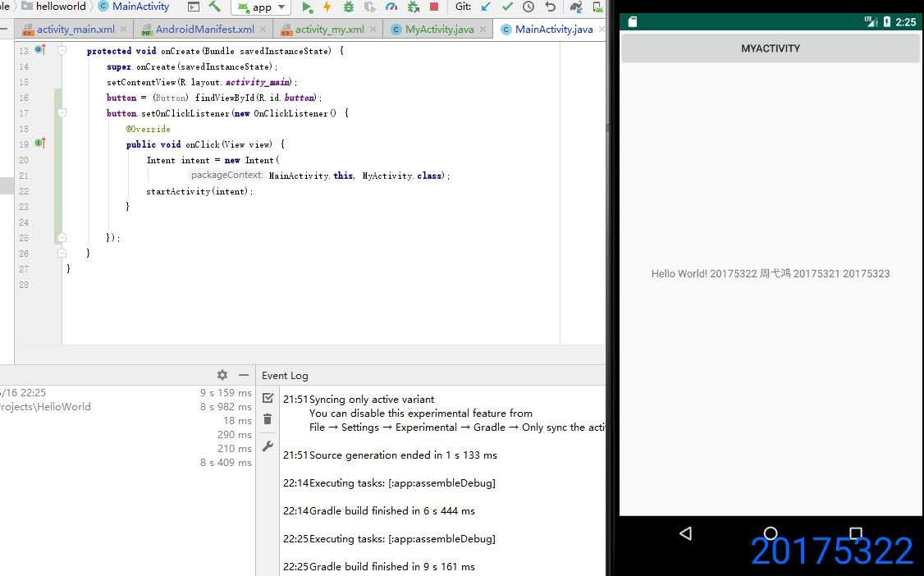Switch to the AndroidManifest.xml tab
Screen dimensions: 924x576
[204, 29]
